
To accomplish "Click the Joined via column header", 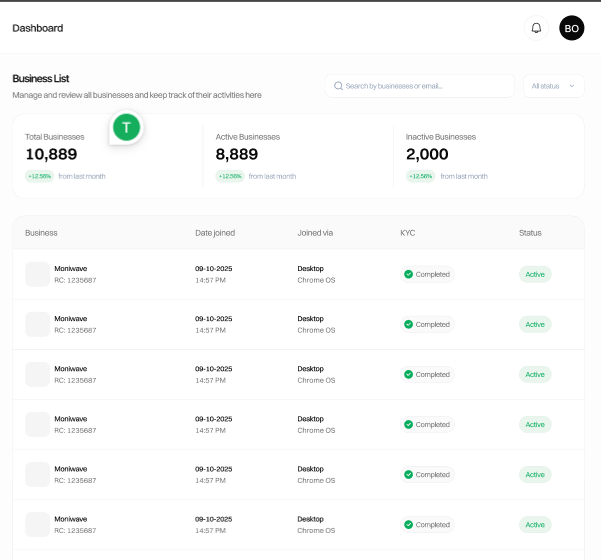I will (x=315, y=233).
